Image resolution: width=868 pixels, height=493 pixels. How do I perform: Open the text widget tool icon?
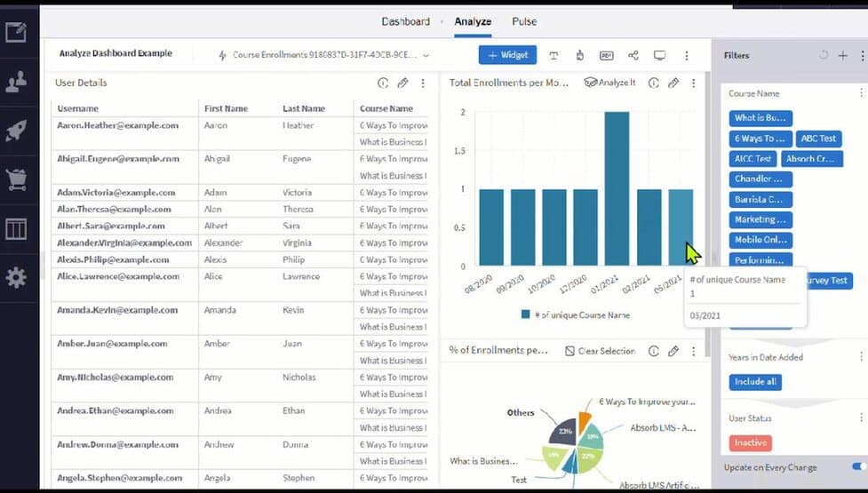pyautogui.click(x=553, y=55)
